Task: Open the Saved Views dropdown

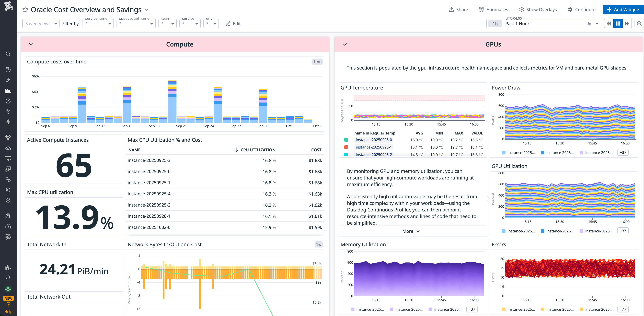Action: (41, 23)
